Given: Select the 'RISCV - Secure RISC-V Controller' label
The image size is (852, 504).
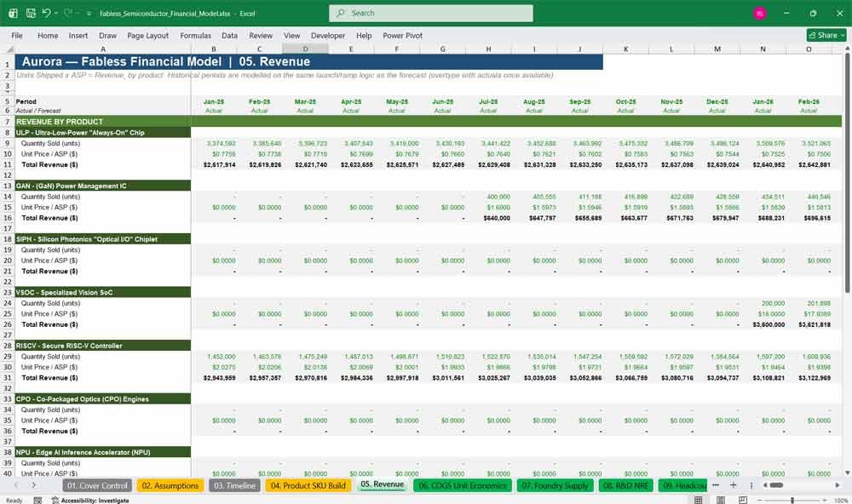Looking at the screenshot, I should pos(103,346).
